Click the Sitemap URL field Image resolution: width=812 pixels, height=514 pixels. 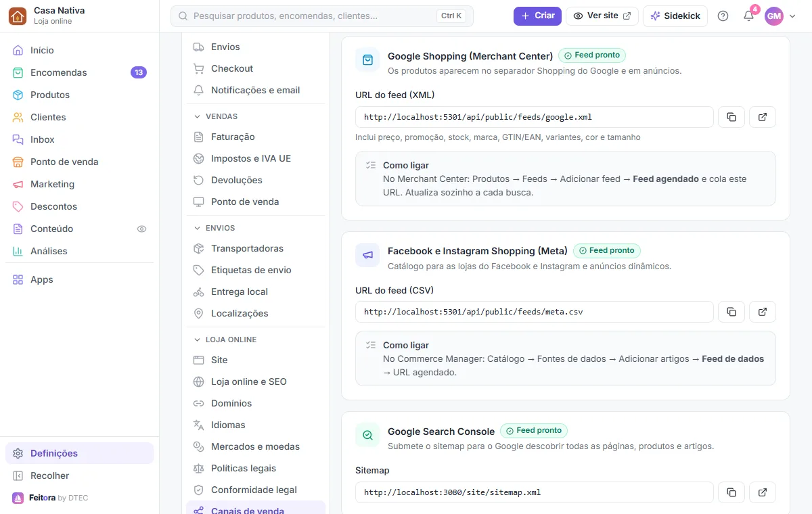pos(535,492)
